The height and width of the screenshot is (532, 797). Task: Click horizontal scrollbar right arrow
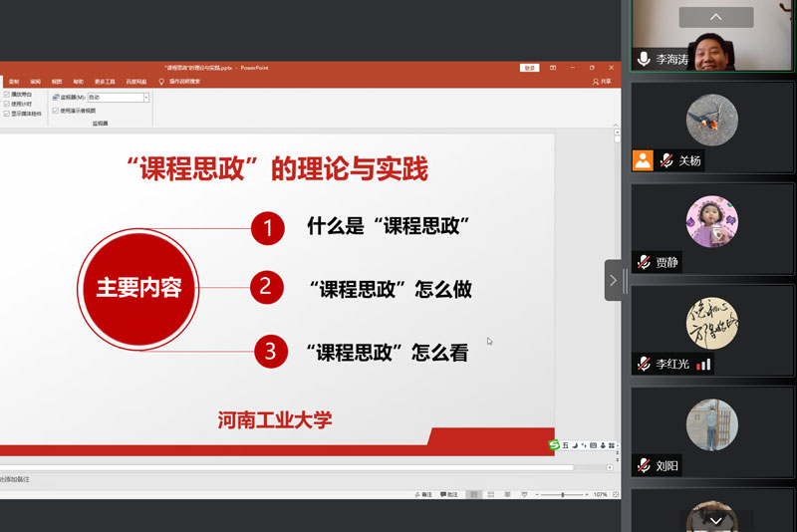(x=610, y=467)
